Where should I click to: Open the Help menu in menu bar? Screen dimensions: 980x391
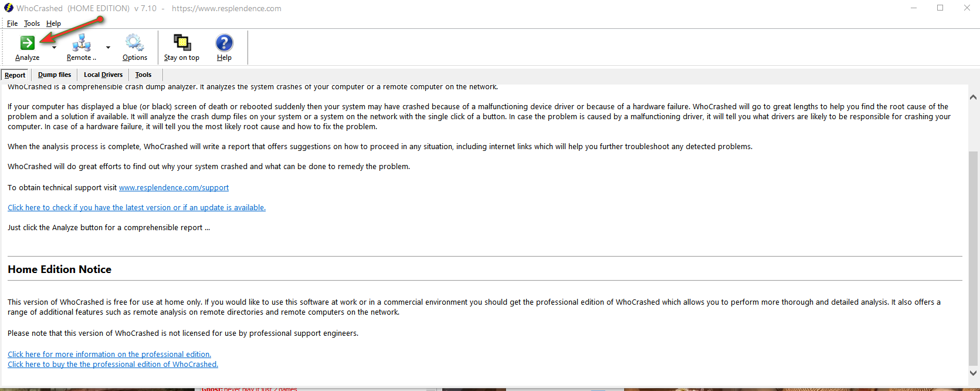[x=53, y=23]
